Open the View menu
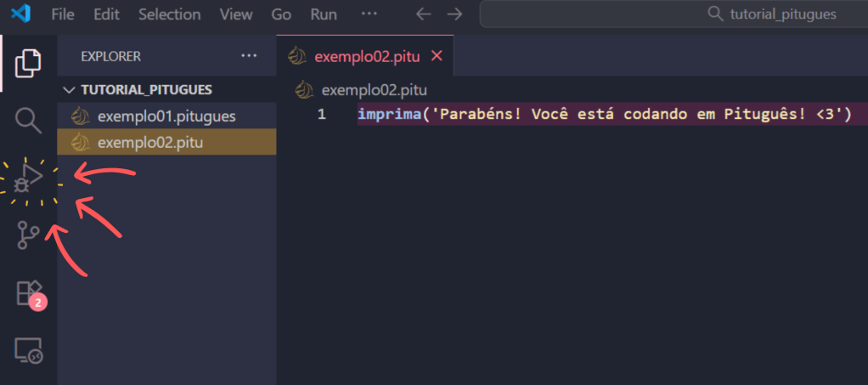This screenshot has height=385, width=868. [236, 14]
